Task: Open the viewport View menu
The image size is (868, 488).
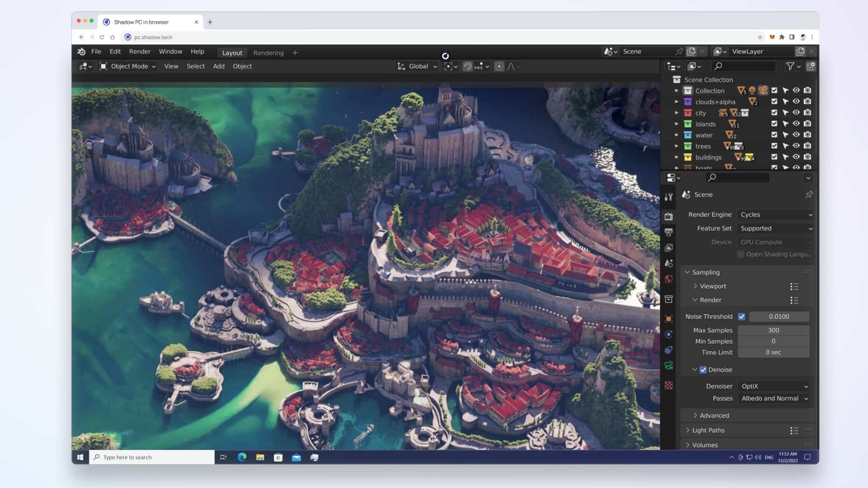Action: [x=171, y=67]
